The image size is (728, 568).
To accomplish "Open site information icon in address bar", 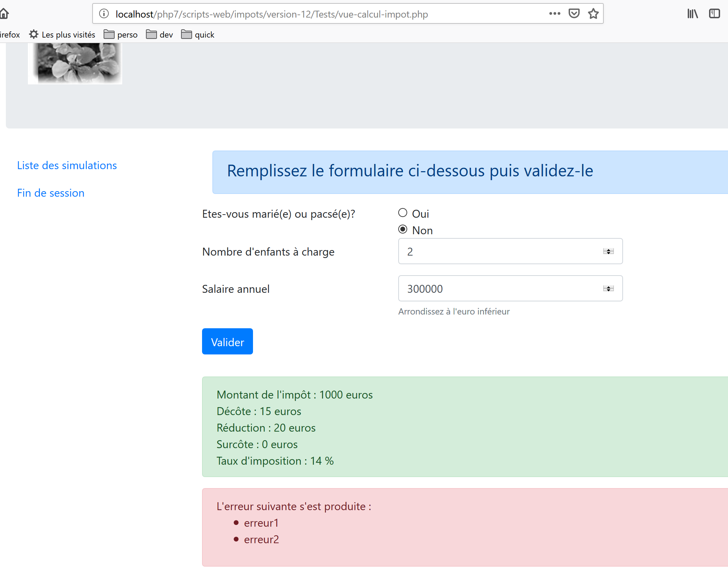I will [104, 14].
